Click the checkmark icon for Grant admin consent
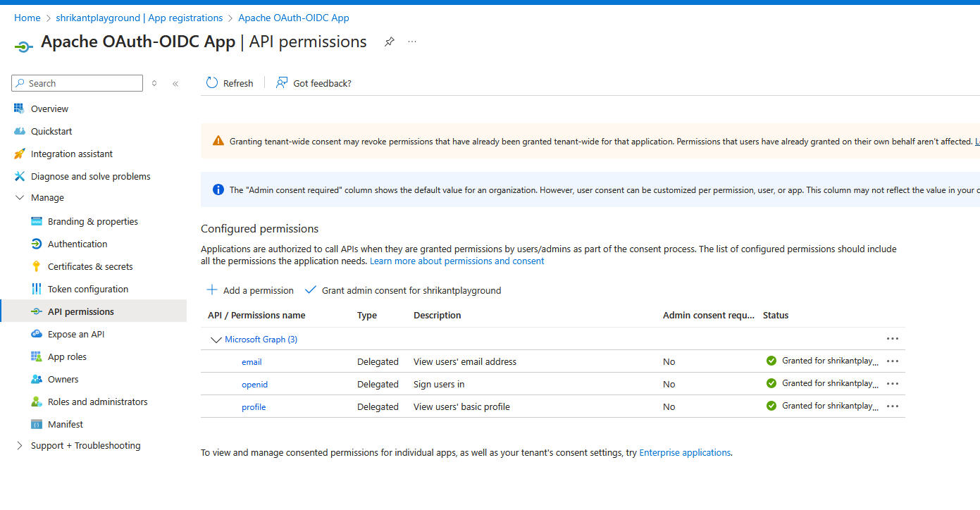Screen dimensions: 980x510 tap(311, 290)
